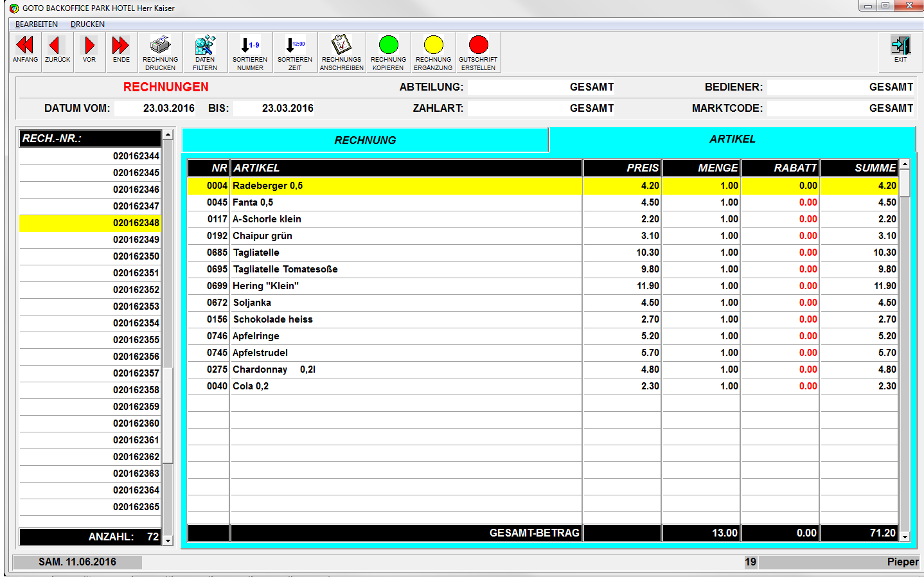The width and height of the screenshot is (924, 577).
Task: Click the Datum Vom date field
Action: click(157, 108)
